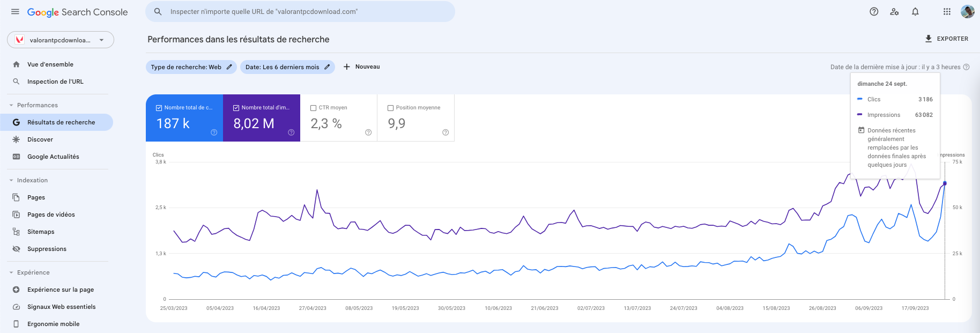Open the help icon in the top bar
Image resolution: width=980 pixels, height=333 pixels.
pyautogui.click(x=874, y=12)
